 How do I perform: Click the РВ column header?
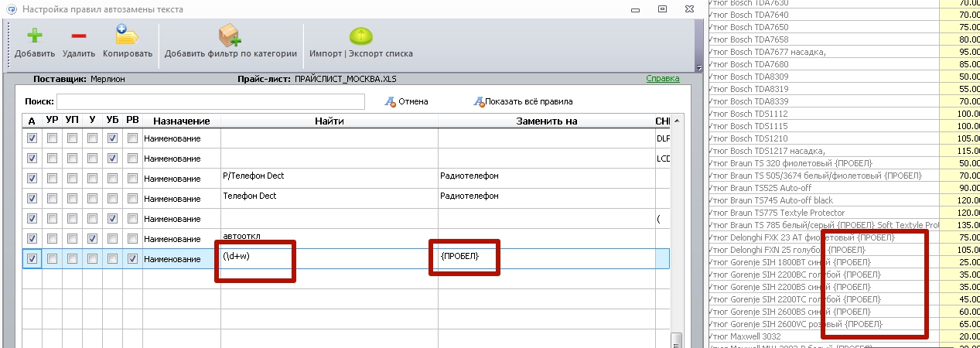point(132,121)
